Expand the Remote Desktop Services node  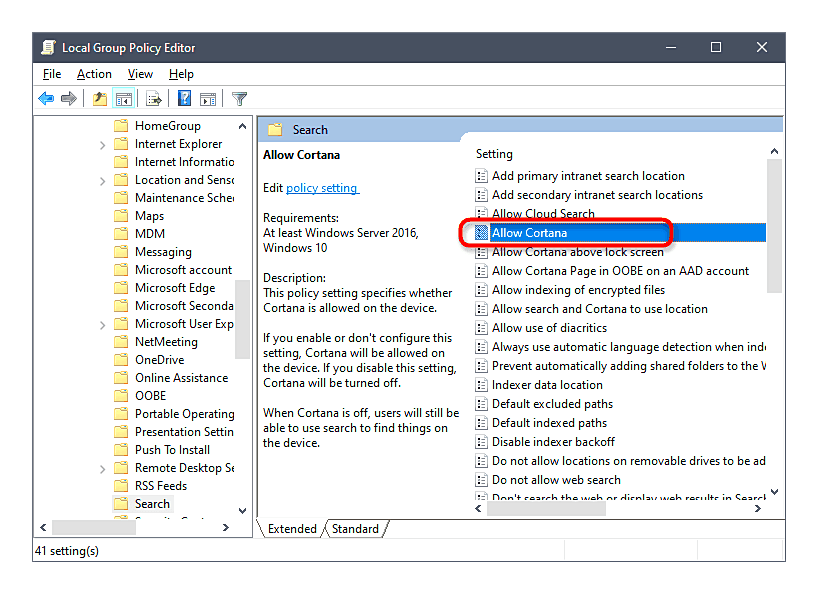pyautogui.click(x=103, y=469)
